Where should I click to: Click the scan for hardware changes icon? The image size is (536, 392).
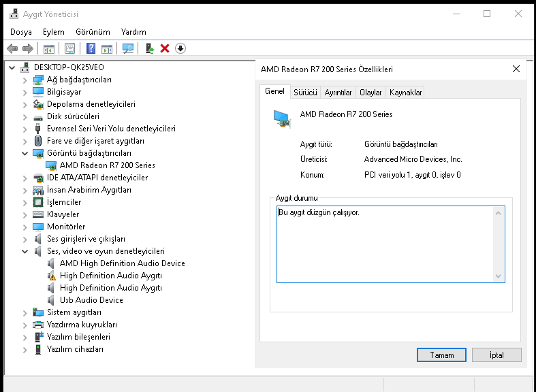pyautogui.click(x=127, y=48)
